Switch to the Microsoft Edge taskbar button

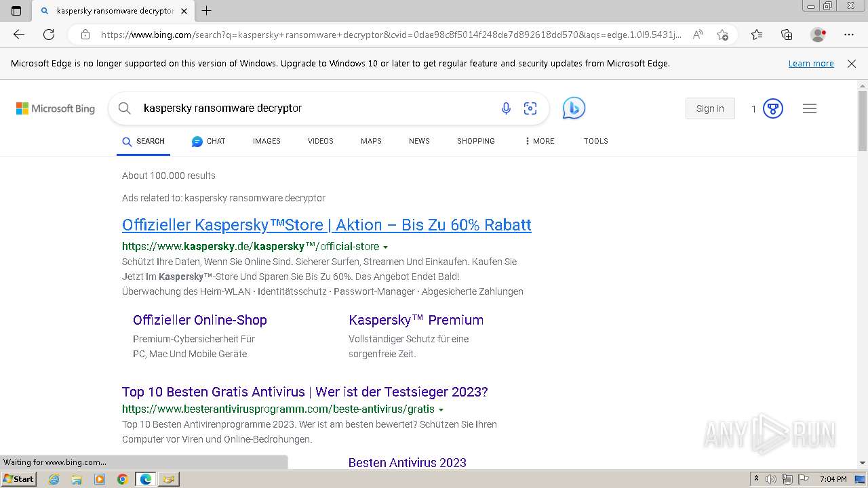(x=146, y=479)
